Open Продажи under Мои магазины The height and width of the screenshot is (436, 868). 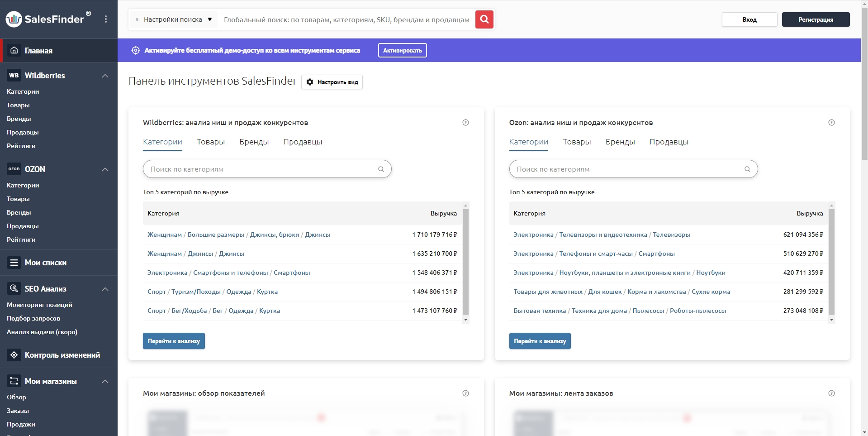pos(21,424)
